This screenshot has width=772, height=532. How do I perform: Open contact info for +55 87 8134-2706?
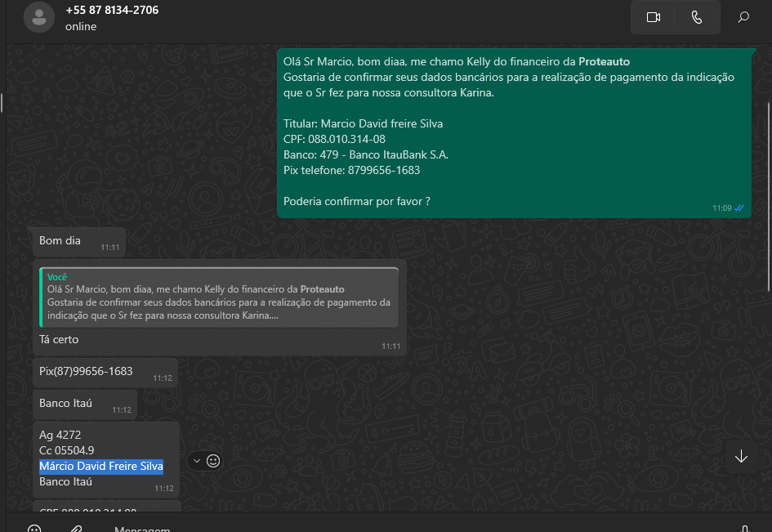coord(112,11)
